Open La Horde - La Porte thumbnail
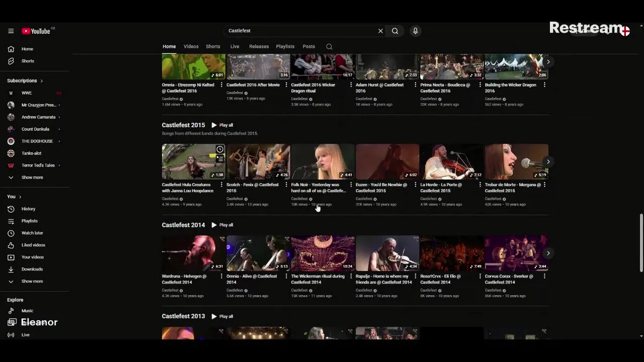The image size is (644, 362). [452, 162]
